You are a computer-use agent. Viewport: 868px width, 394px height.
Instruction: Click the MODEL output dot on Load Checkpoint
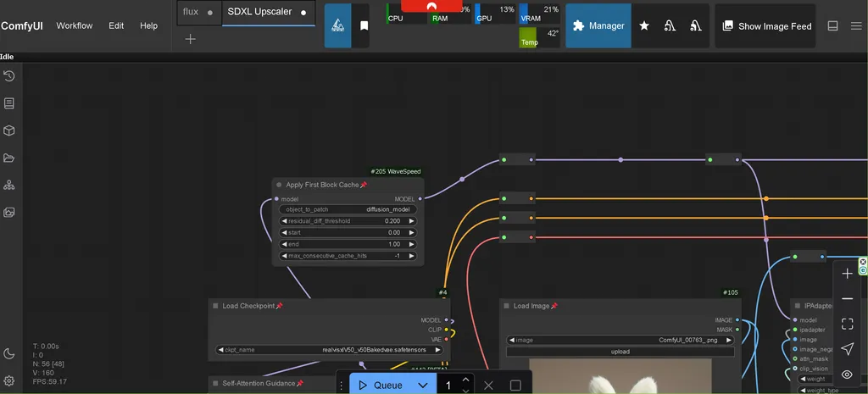[446, 319]
